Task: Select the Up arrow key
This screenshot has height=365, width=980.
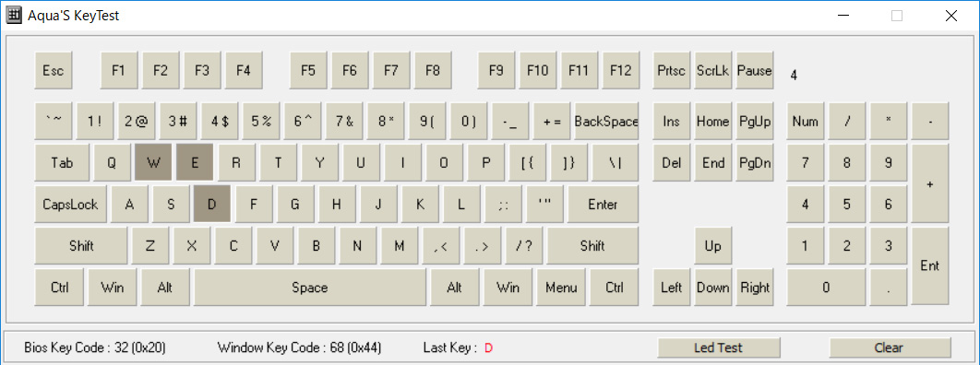Action: (x=713, y=246)
